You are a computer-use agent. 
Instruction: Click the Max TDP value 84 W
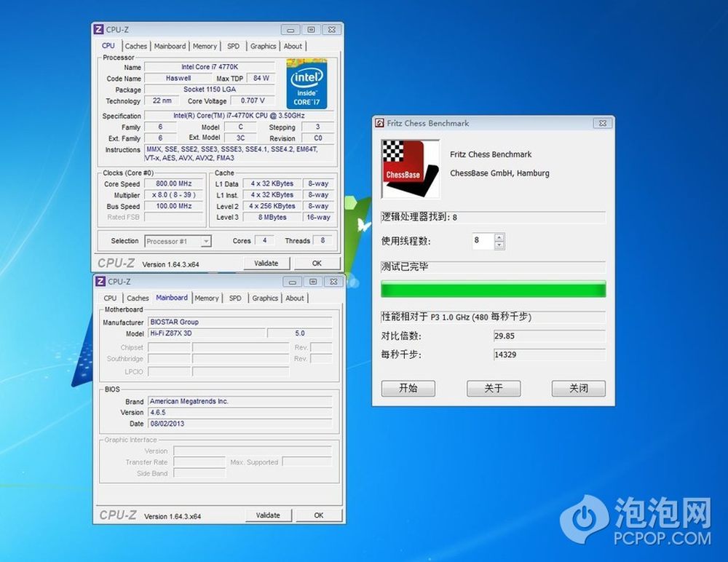coord(261,78)
